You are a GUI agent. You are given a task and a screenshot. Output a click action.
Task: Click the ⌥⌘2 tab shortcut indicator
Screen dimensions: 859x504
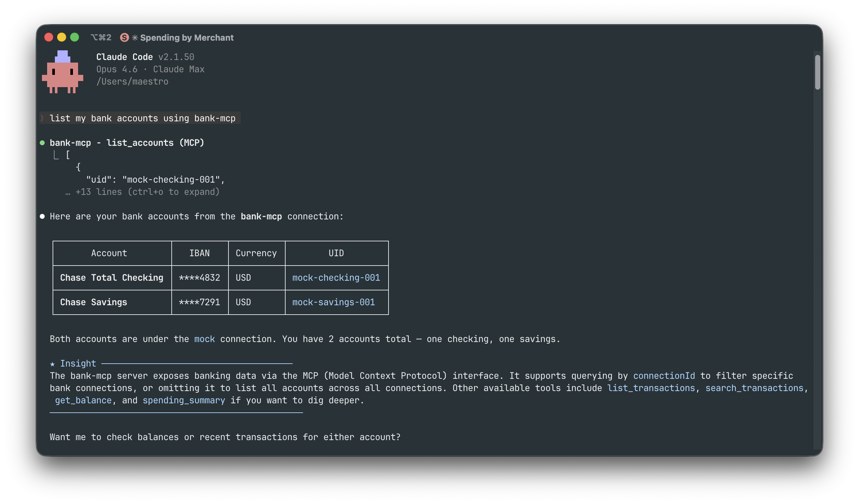click(101, 37)
